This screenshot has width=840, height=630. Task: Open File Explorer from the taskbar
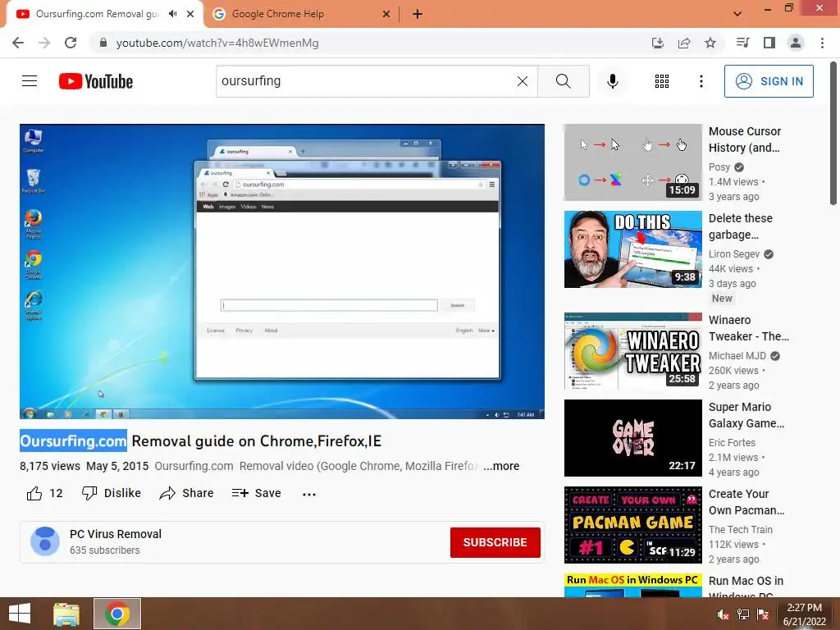click(66, 614)
